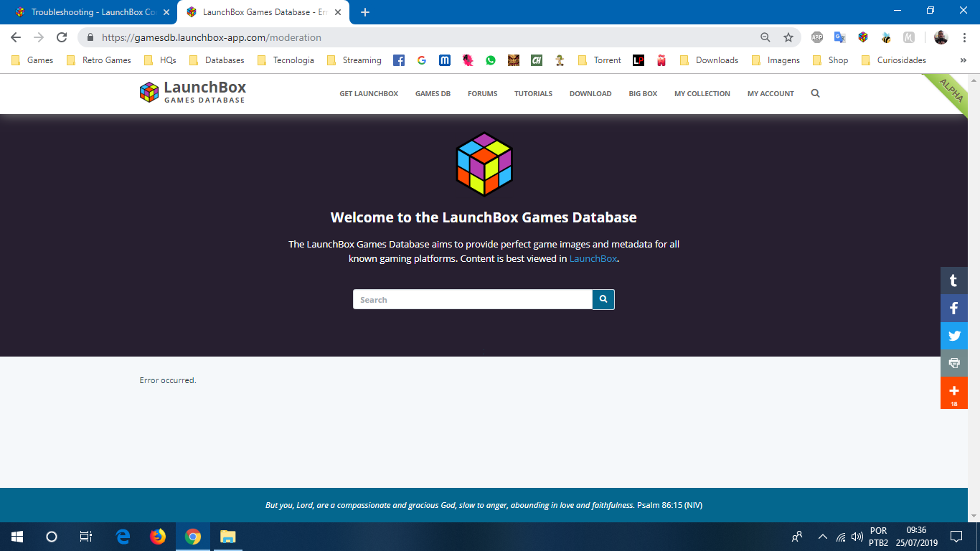Open the orange plus more-sharing button
The width and height of the screenshot is (980, 551).
tap(954, 393)
